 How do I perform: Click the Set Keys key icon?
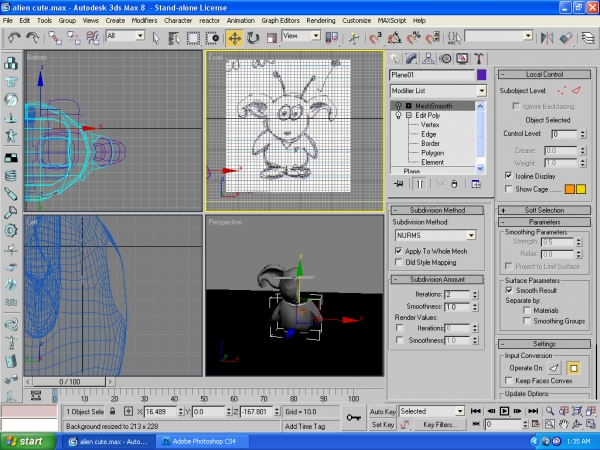pos(354,417)
